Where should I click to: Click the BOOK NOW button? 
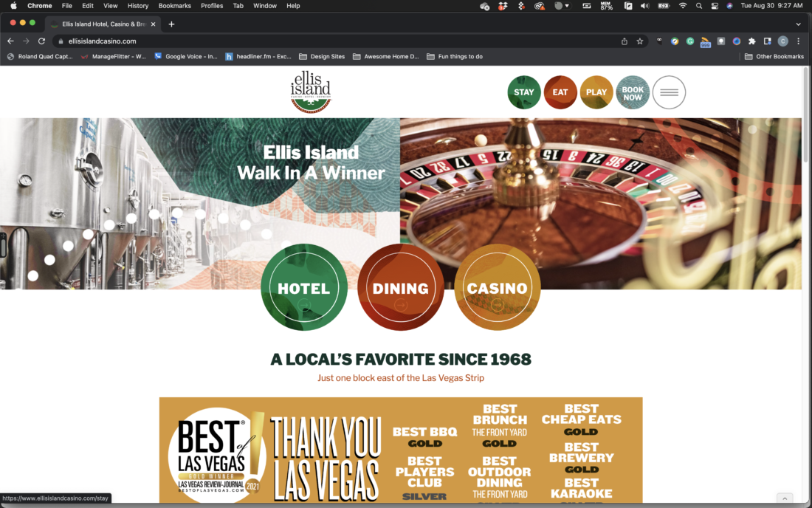pos(633,92)
